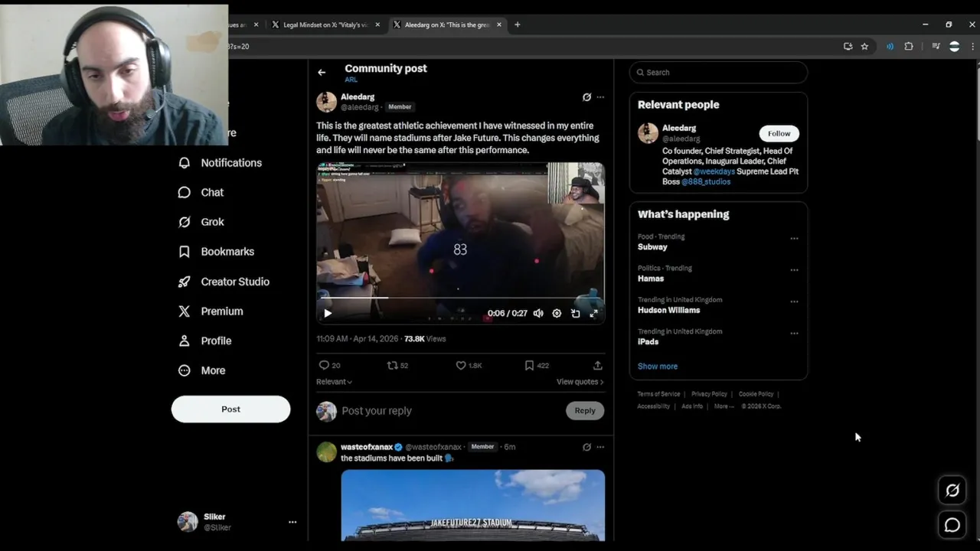Image resolution: width=980 pixels, height=551 pixels.
Task: Open the wasteofxanax profile name
Action: [367, 447]
